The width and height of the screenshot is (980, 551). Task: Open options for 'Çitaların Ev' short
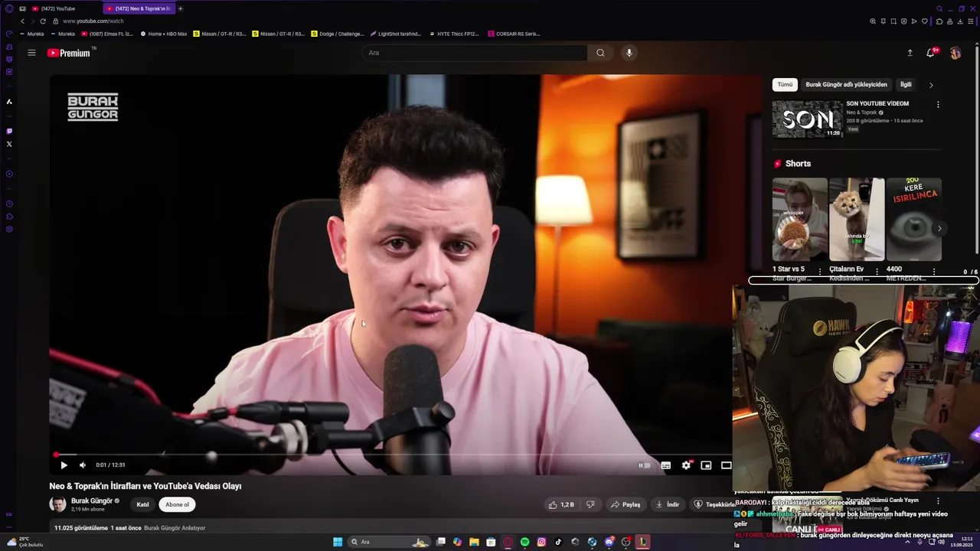[x=877, y=272]
